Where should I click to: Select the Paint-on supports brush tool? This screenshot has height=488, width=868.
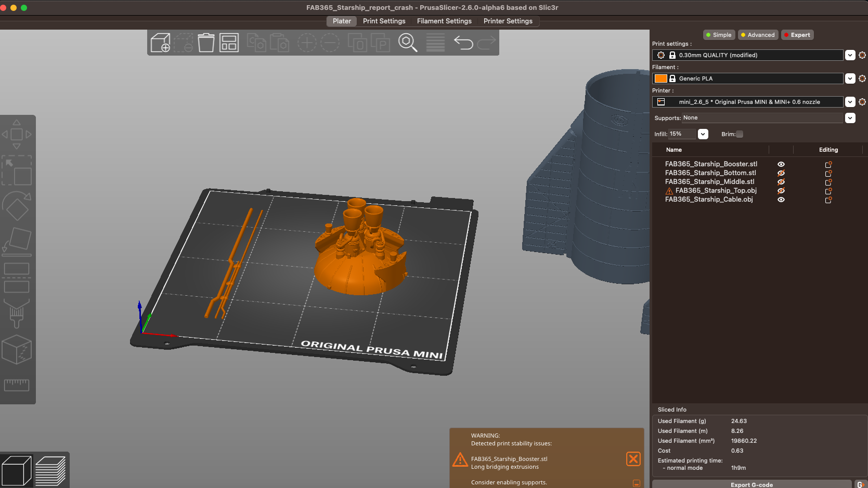pos(17,313)
